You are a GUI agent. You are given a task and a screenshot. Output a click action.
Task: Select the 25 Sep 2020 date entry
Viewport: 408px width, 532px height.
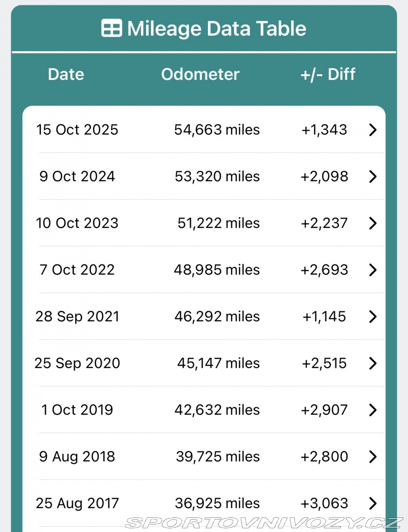click(77, 363)
